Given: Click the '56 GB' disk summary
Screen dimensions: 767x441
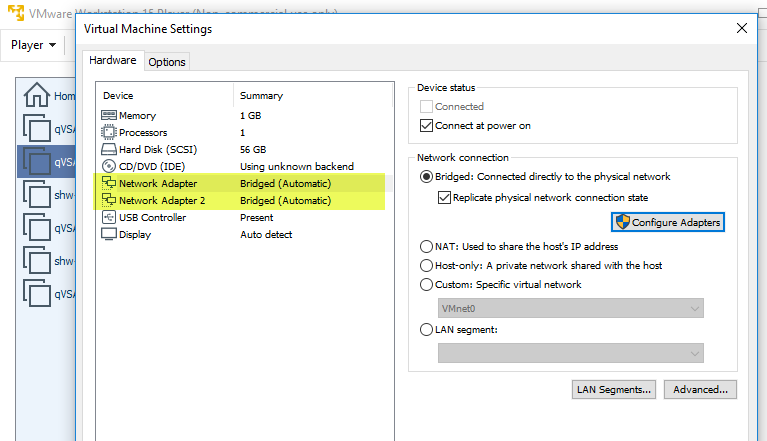Looking at the screenshot, I should [x=253, y=150].
